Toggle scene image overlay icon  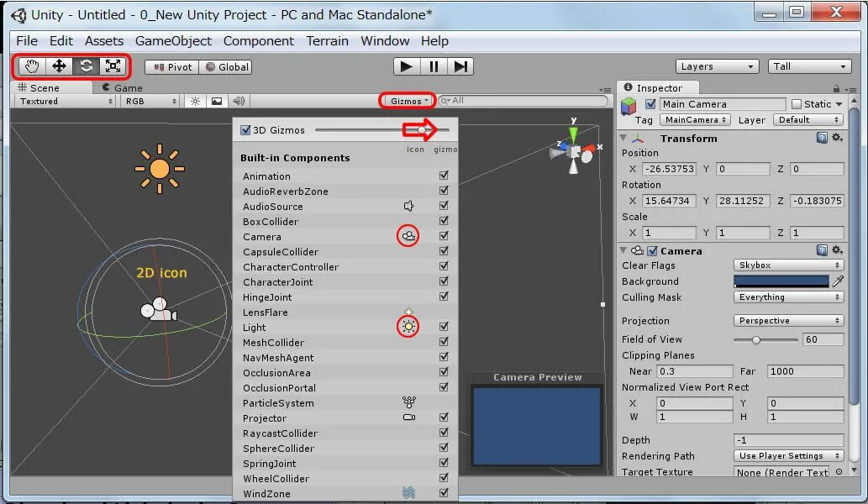tap(217, 102)
